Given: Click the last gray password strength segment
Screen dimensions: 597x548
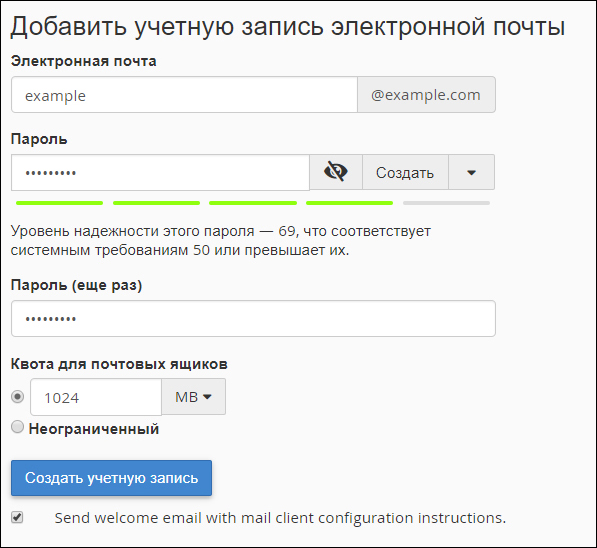Looking at the screenshot, I should point(446,203).
